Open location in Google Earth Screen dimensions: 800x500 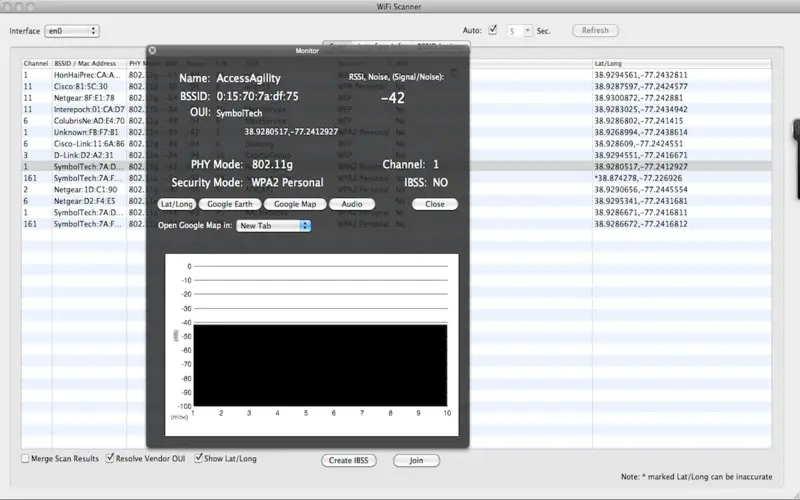coord(230,204)
